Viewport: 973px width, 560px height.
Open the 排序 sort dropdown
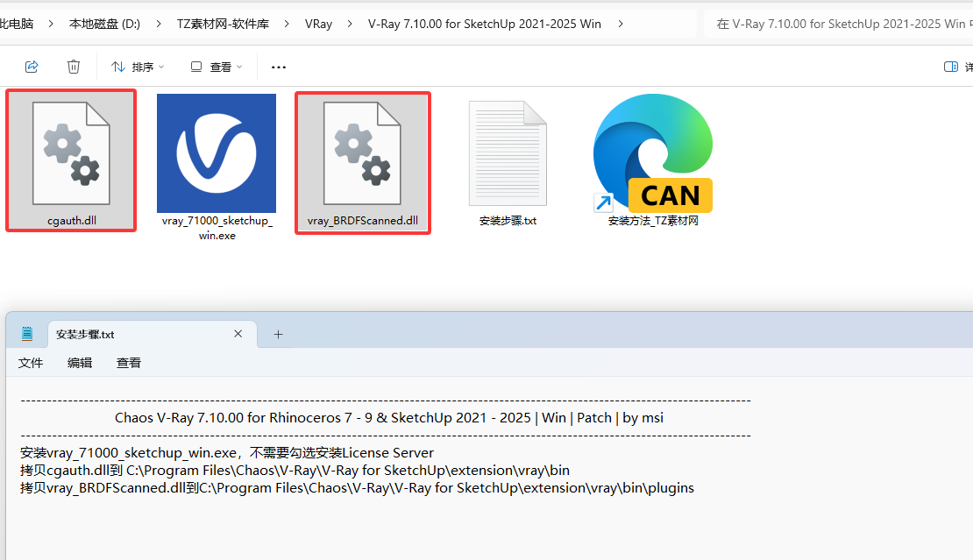(137, 67)
